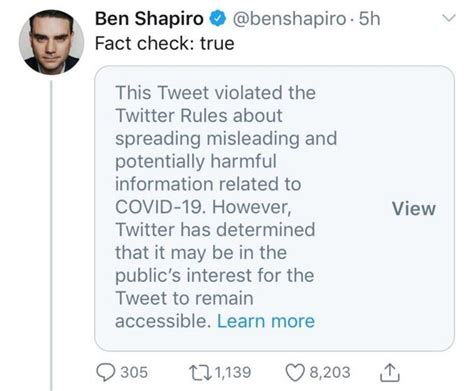Open the share upload icon
474x391 pixels.
[x=390, y=373]
